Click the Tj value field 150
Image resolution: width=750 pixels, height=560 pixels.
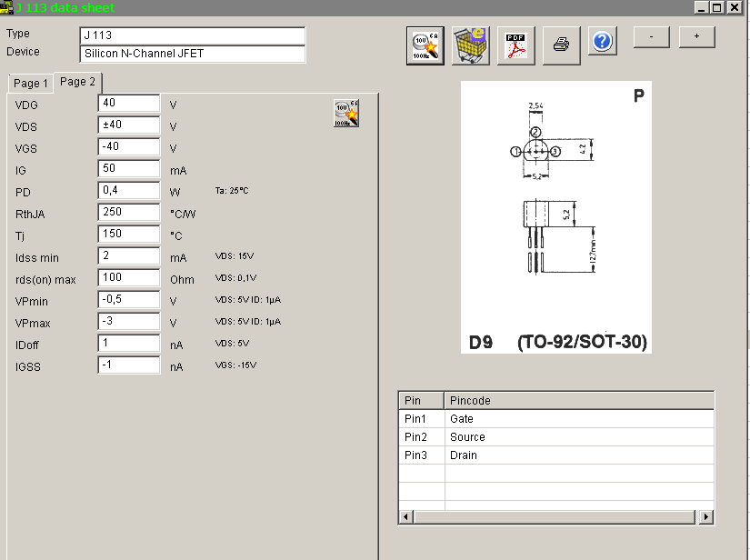129,234
